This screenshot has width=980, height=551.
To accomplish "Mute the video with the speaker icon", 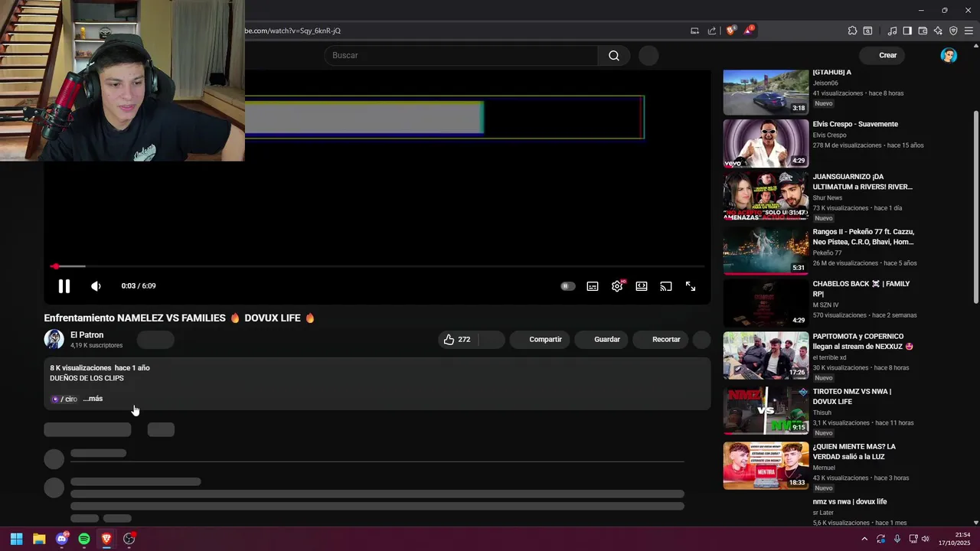I will 96,286.
